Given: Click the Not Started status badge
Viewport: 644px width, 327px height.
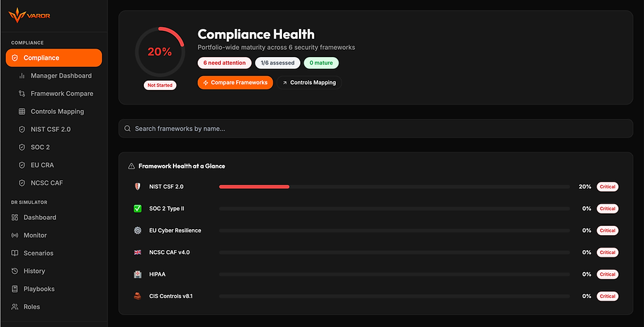Looking at the screenshot, I should tap(160, 85).
